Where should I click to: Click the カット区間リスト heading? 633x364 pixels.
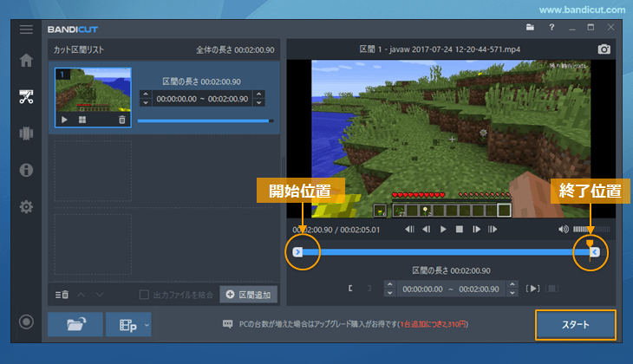[x=79, y=50]
